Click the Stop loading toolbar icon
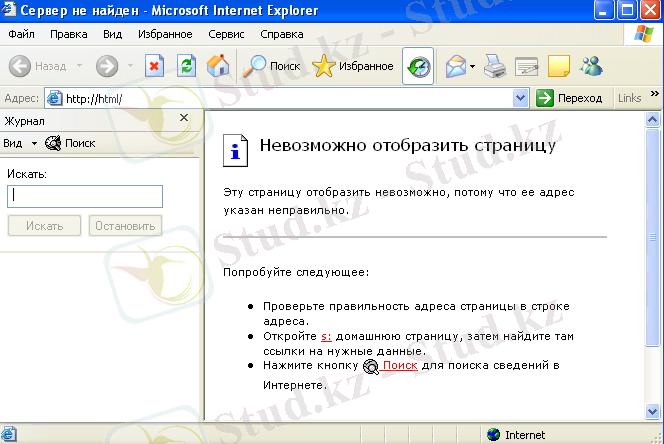Screen dimensions: 664x444 154,67
